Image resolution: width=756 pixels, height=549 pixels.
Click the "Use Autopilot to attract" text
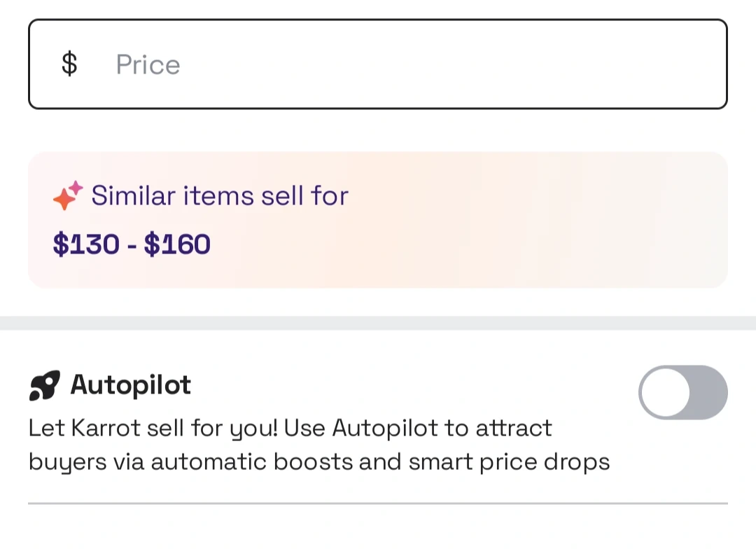[x=442, y=427]
